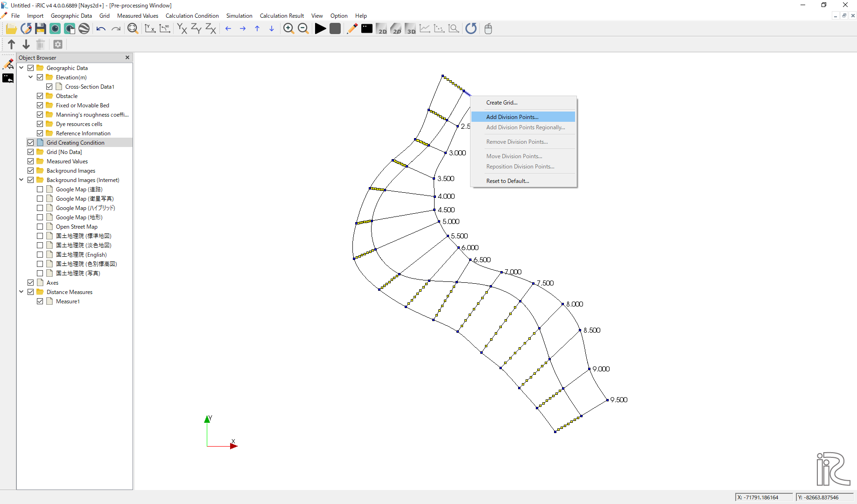
Task: Enable the Google Map (道路) checkbox
Action: tap(40, 189)
